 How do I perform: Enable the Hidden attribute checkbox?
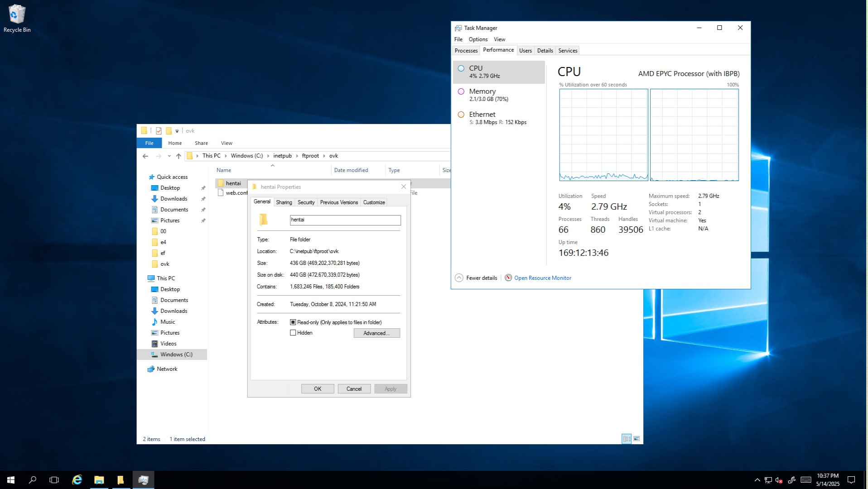pos(293,333)
